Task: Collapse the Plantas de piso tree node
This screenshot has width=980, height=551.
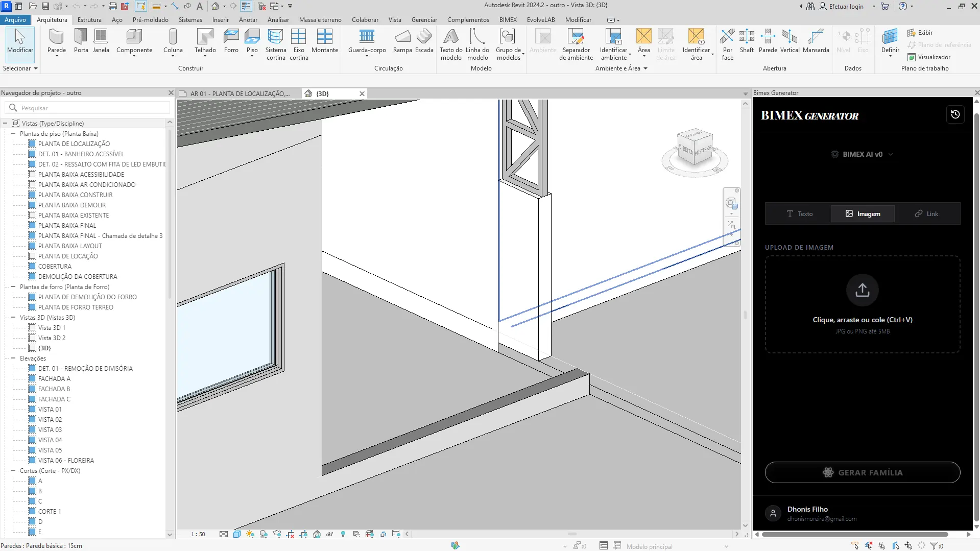Action: [x=13, y=133]
